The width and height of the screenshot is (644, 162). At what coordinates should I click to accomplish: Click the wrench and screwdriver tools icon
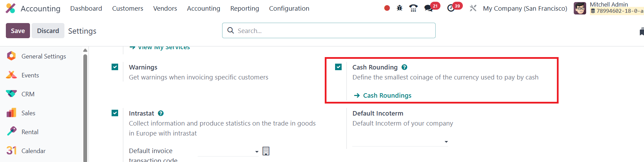click(x=473, y=8)
